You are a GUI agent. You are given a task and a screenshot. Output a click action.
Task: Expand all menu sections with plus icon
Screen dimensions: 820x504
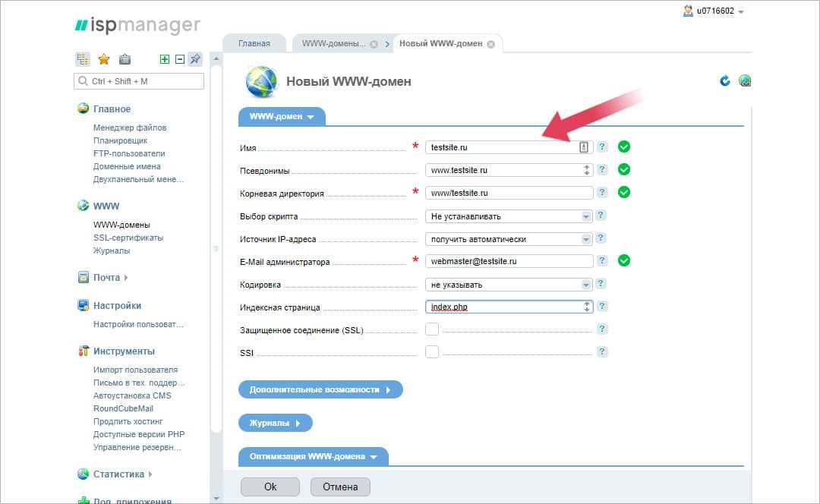point(165,59)
